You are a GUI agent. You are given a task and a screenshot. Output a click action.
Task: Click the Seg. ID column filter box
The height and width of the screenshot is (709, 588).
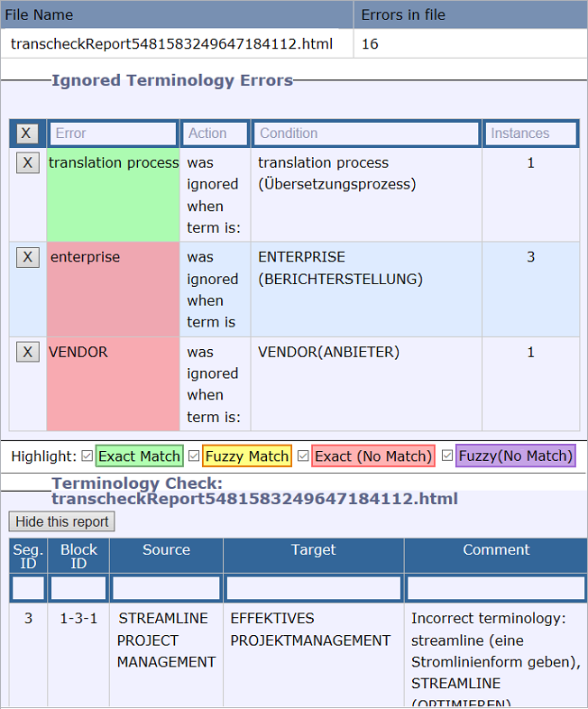28,588
